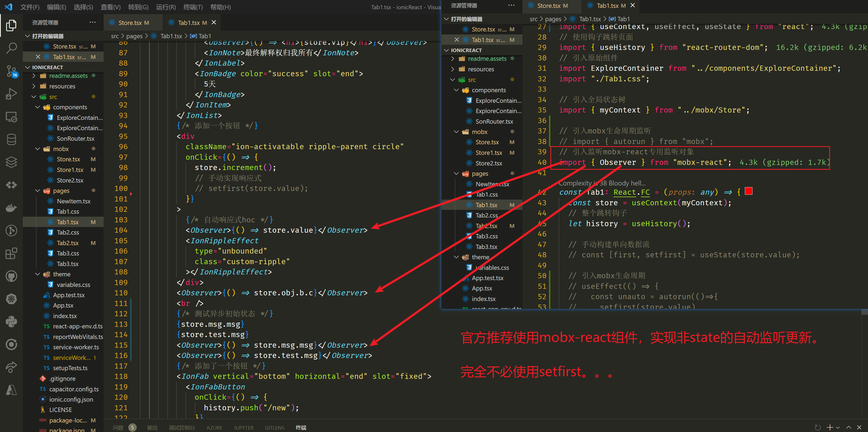Open the Kubernetes helm wheel icon

11,299
